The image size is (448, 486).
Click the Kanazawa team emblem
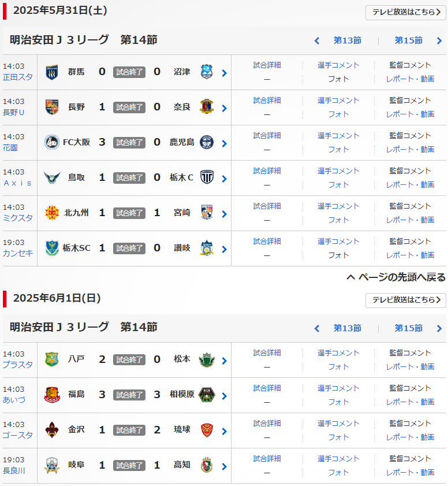[52, 430]
